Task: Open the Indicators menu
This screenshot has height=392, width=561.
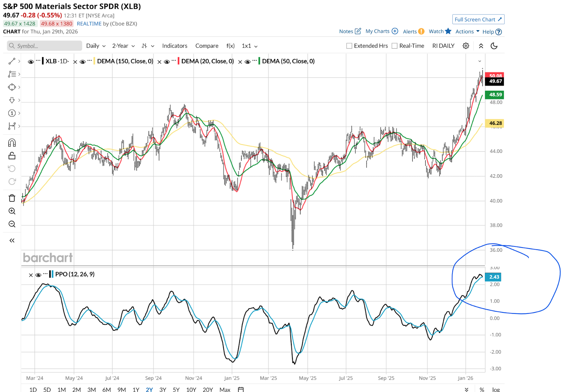Action: click(175, 46)
